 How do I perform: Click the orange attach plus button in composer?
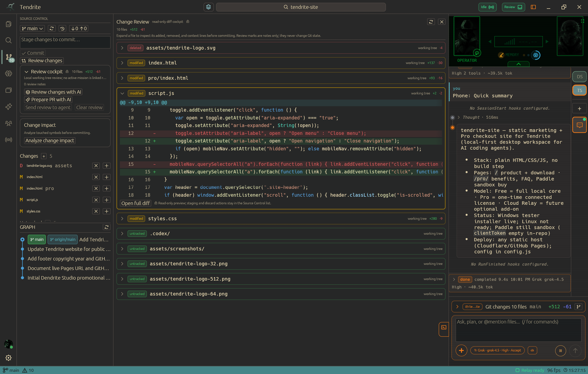pyautogui.click(x=461, y=350)
